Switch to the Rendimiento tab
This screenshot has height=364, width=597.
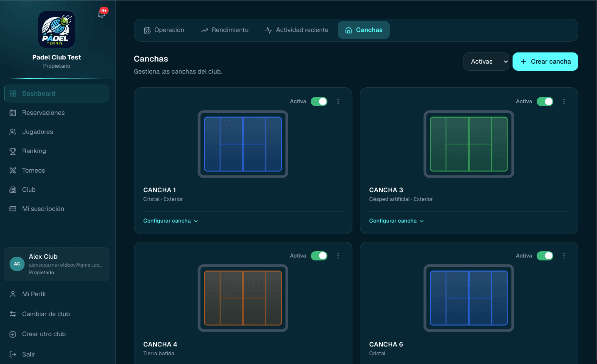pos(225,30)
